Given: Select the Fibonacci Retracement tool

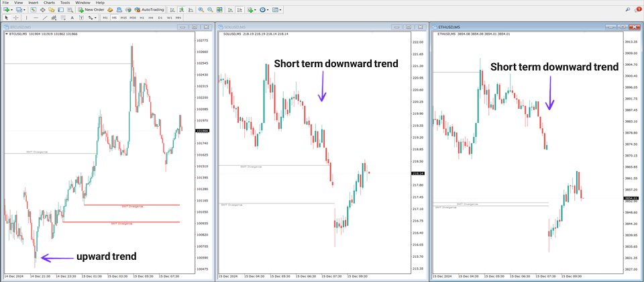Looking at the screenshot, I should [x=63, y=17].
